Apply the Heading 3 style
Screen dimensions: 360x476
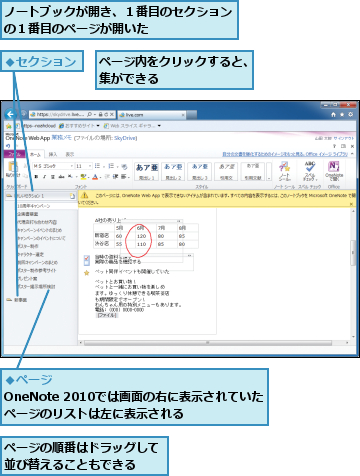tap(200, 171)
